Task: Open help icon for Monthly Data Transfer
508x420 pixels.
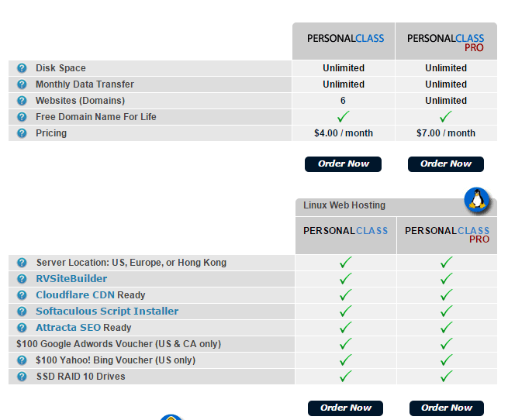Action: [x=22, y=84]
